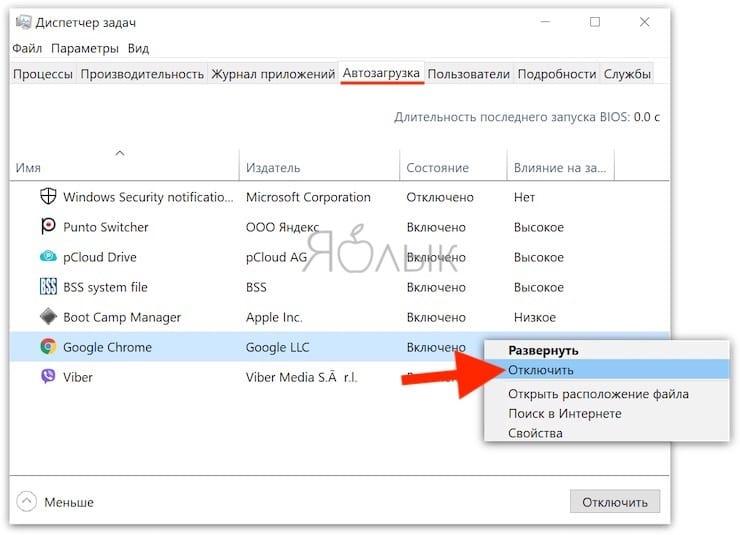
Task: Click the BSS system file icon
Action: coord(48,287)
